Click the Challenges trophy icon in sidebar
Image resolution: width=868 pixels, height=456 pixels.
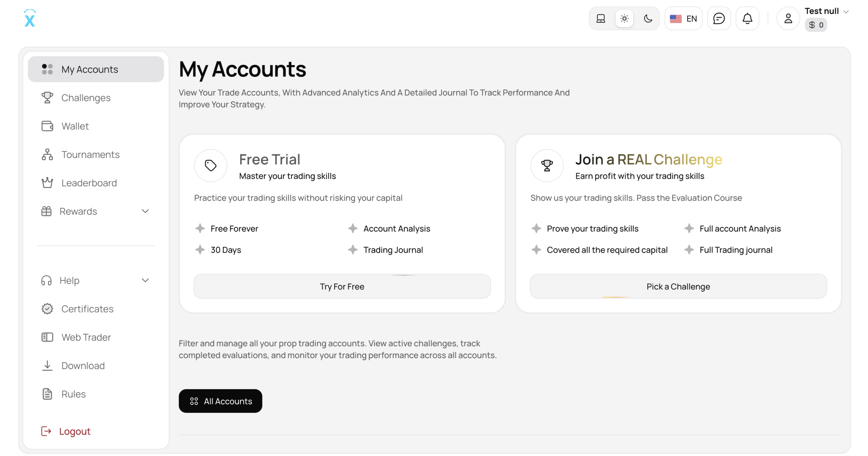coord(47,98)
